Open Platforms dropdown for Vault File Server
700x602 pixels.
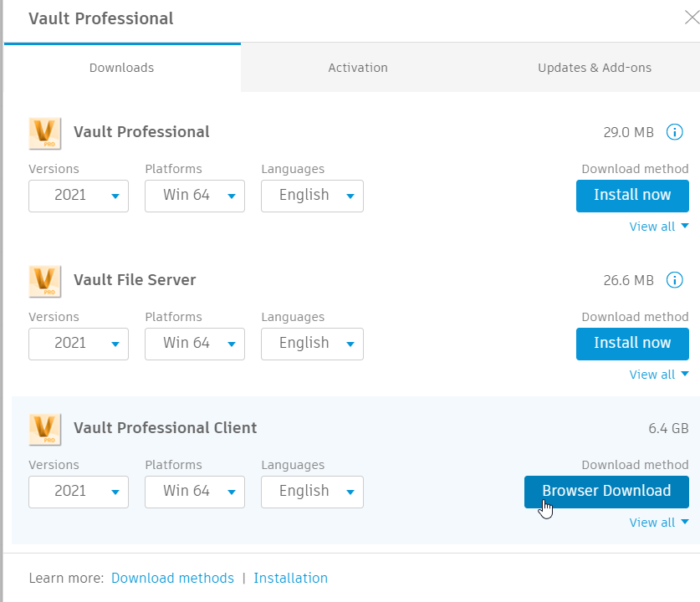(x=195, y=344)
